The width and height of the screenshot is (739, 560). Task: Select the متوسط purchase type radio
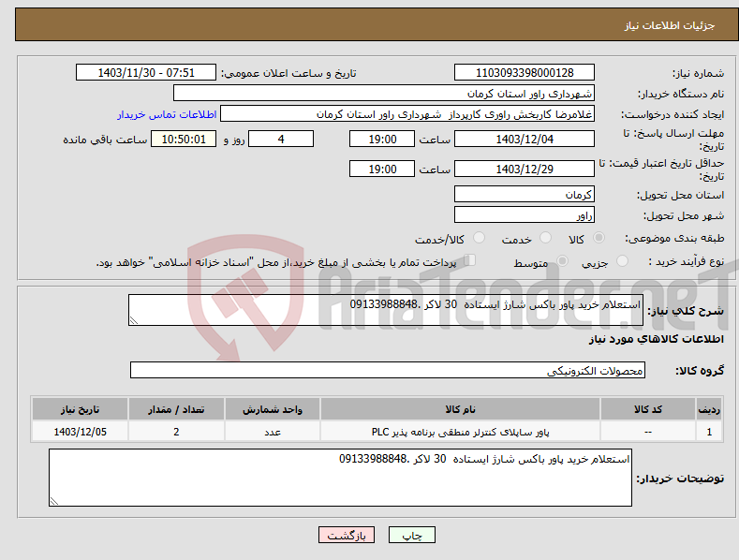point(562,261)
